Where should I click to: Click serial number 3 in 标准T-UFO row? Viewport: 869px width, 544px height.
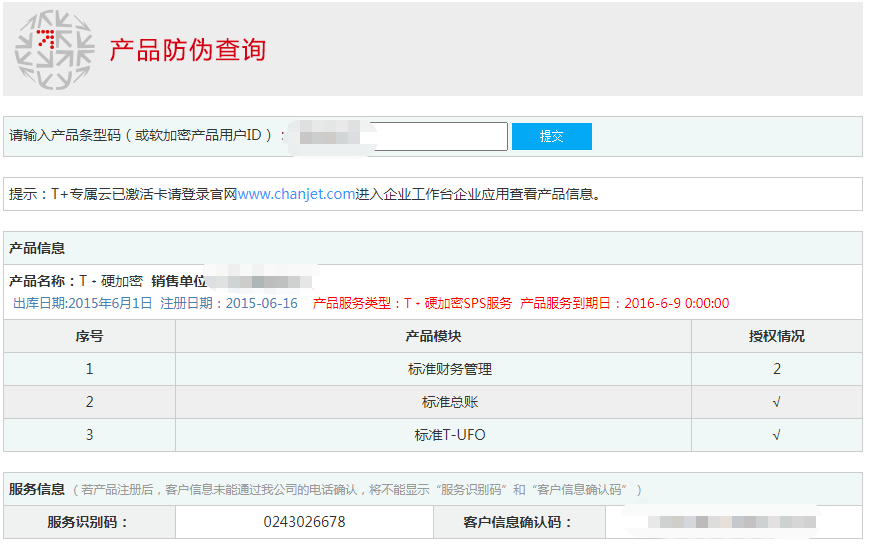tap(89, 435)
